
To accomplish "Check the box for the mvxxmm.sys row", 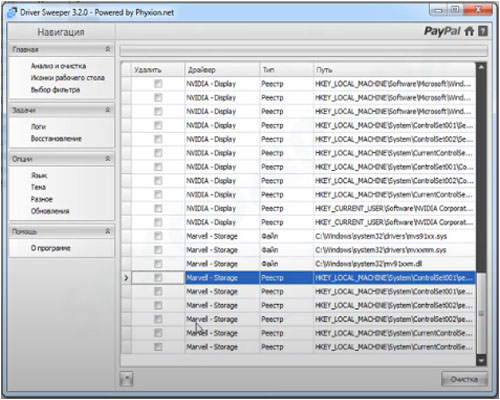I will tap(158, 250).
